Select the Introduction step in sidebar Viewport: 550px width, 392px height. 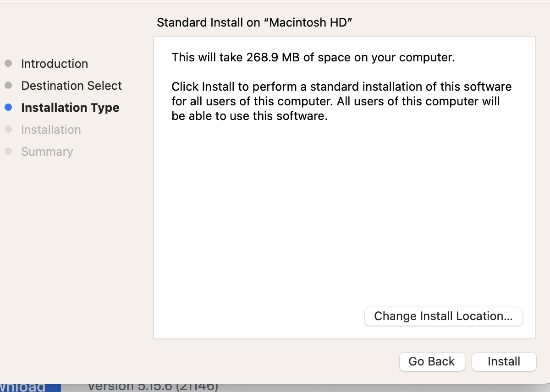55,64
